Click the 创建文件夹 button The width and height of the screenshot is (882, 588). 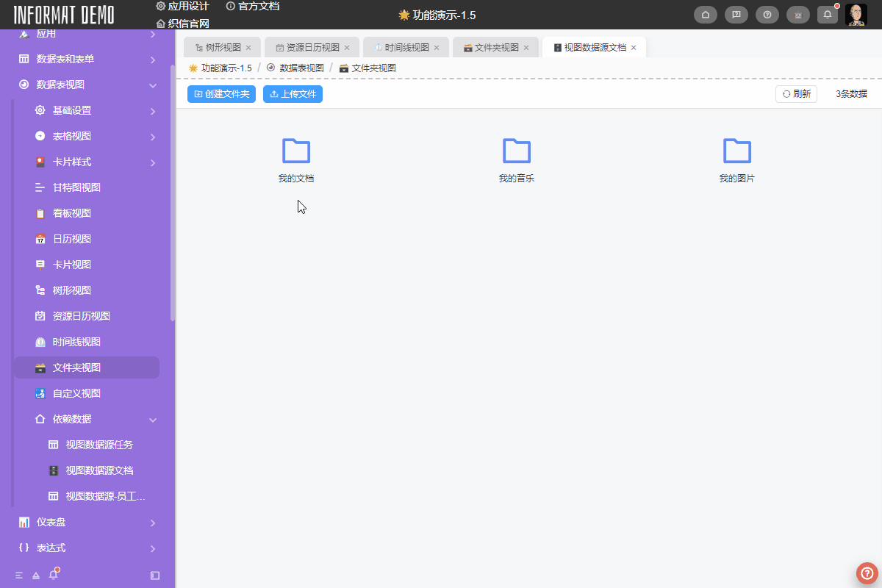pyautogui.click(x=221, y=93)
